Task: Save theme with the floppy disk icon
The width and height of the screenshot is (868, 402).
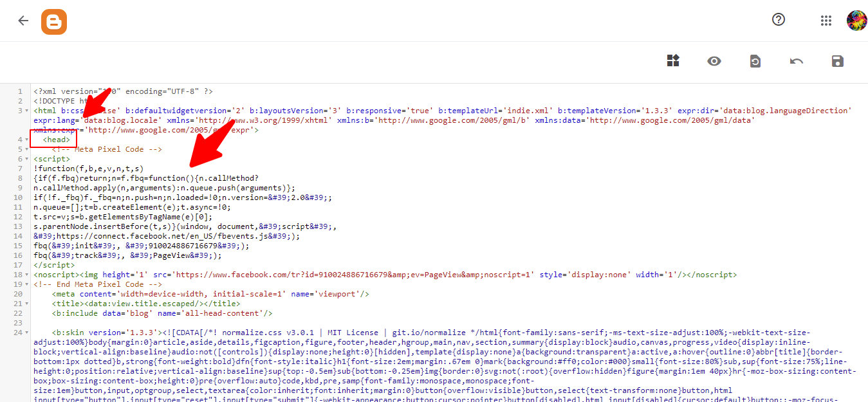Action: click(838, 61)
